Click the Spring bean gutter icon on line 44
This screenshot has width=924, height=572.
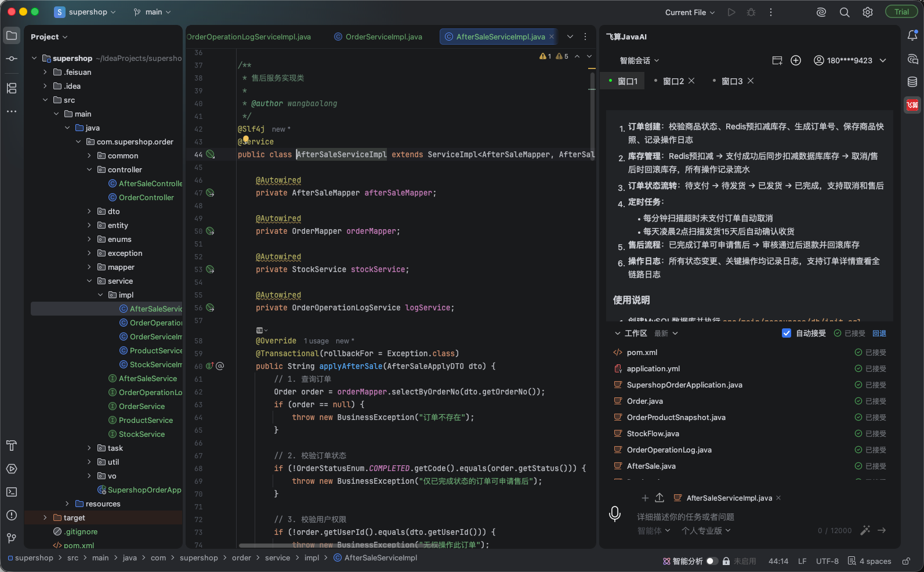211,154
